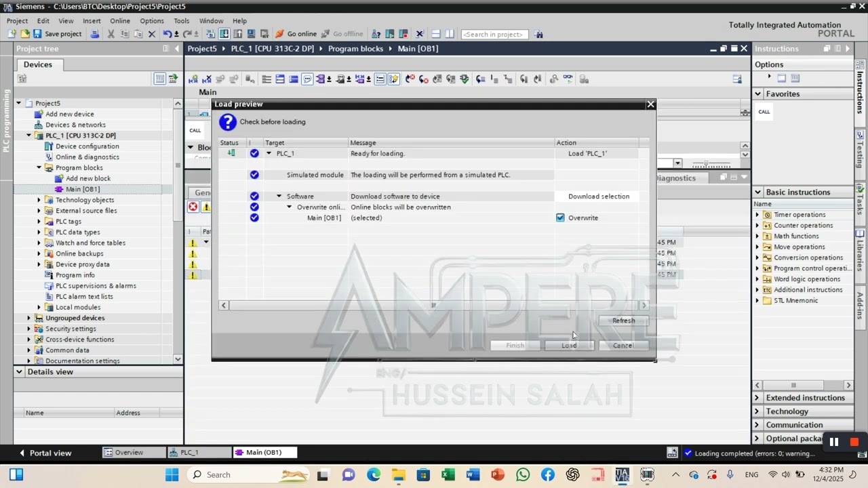Image resolution: width=868 pixels, height=488 pixels.
Task: Select the Devices tab in the project tree
Action: point(38,64)
